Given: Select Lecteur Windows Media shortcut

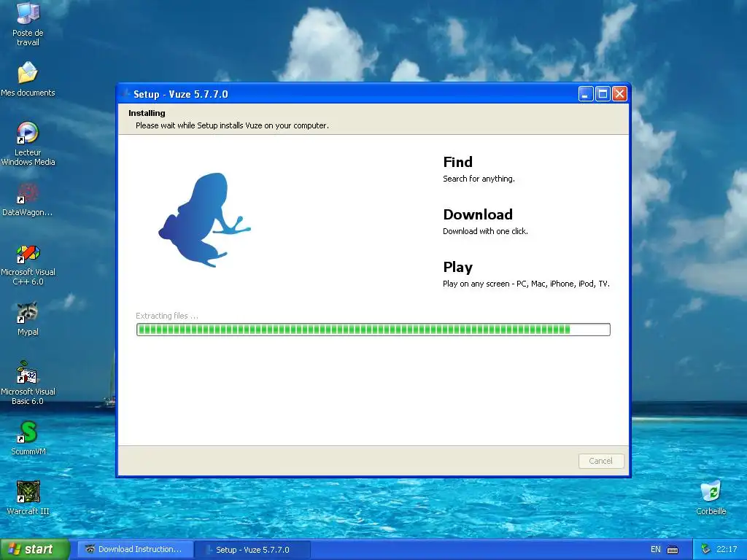Looking at the screenshot, I should tap(28, 144).
